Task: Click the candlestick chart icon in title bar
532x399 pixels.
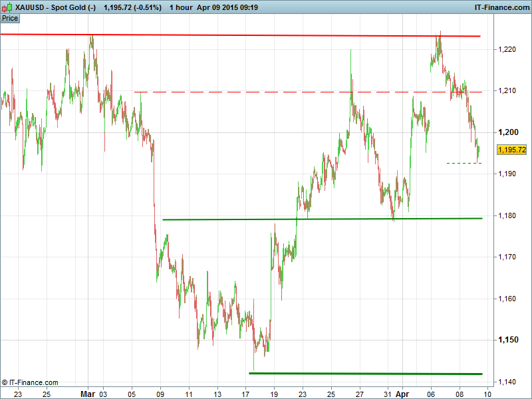Action: [x=7, y=7]
